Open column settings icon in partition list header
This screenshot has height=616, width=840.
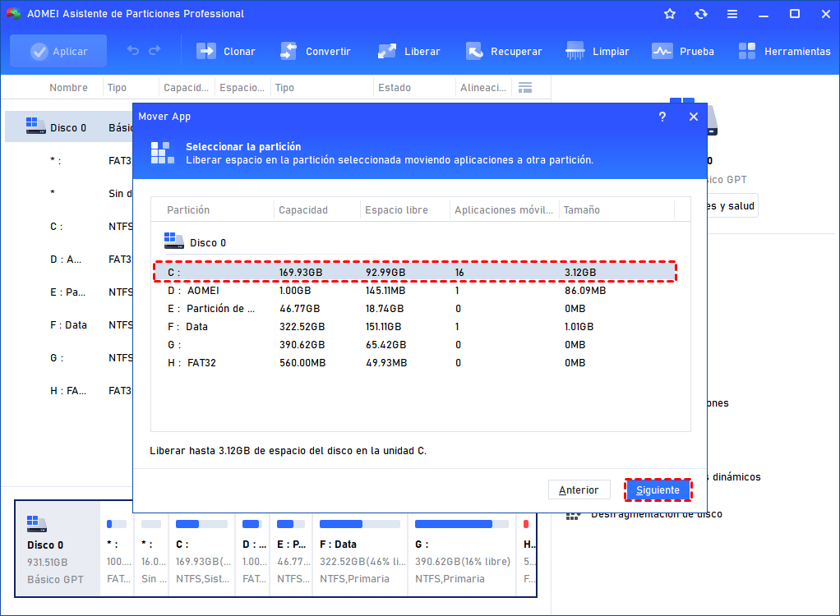[525, 87]
